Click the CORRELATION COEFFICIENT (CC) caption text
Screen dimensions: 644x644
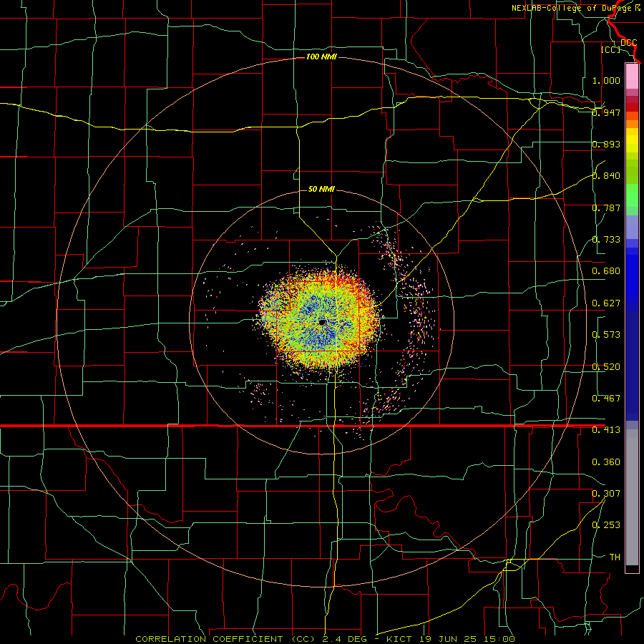pyautogui.click(x=225, y=639)
